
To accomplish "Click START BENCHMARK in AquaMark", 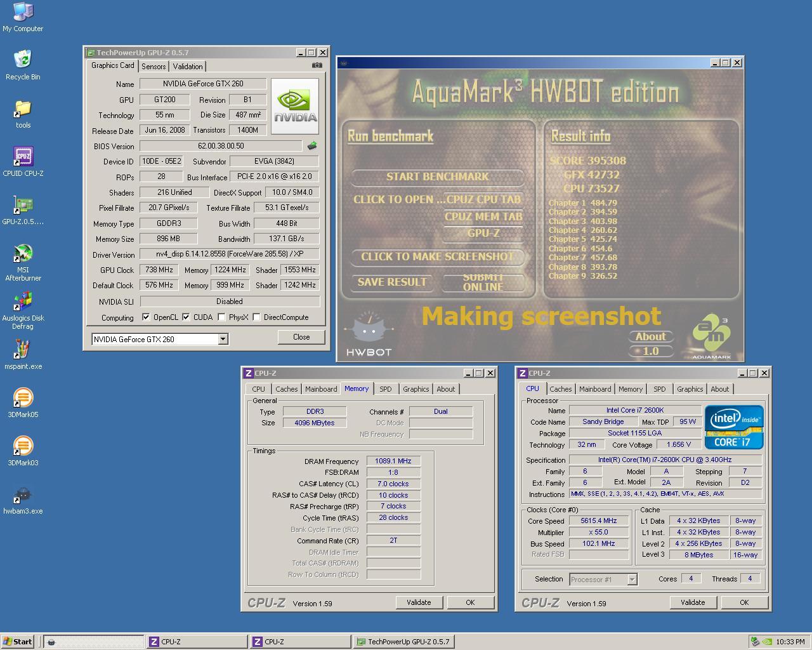I will [x=438, y=177].
